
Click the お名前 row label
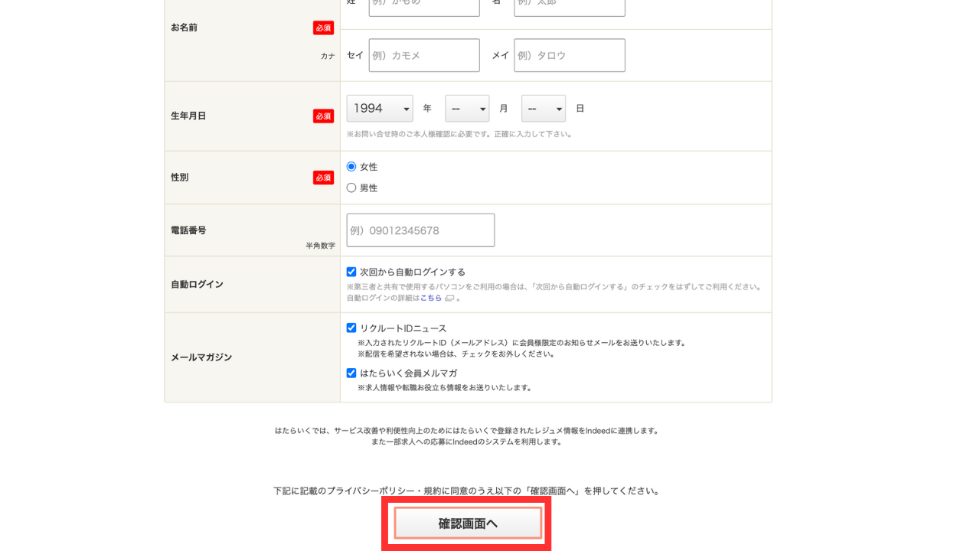(x=184, y=28)
